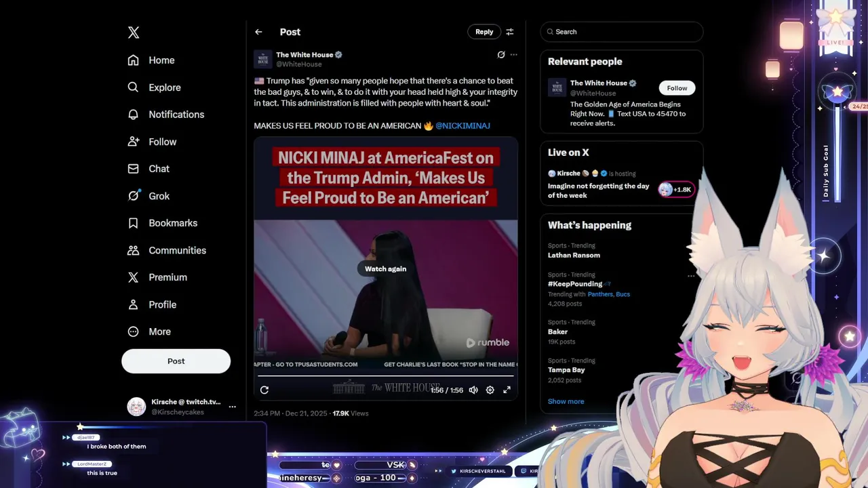The image size is (868, 488).
Task: Click the Kirsche profile avatar at bottom left
Action: coord(136,407)
